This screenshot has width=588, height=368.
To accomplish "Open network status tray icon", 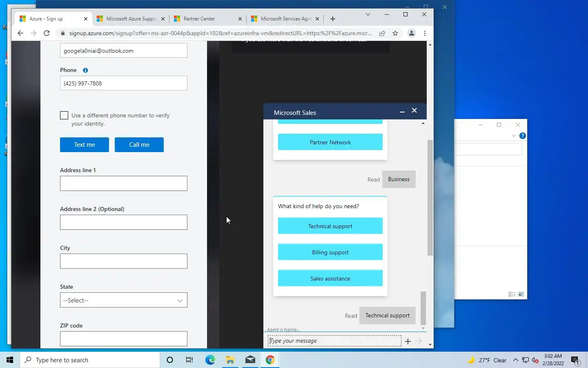I will tap(526, 360).
